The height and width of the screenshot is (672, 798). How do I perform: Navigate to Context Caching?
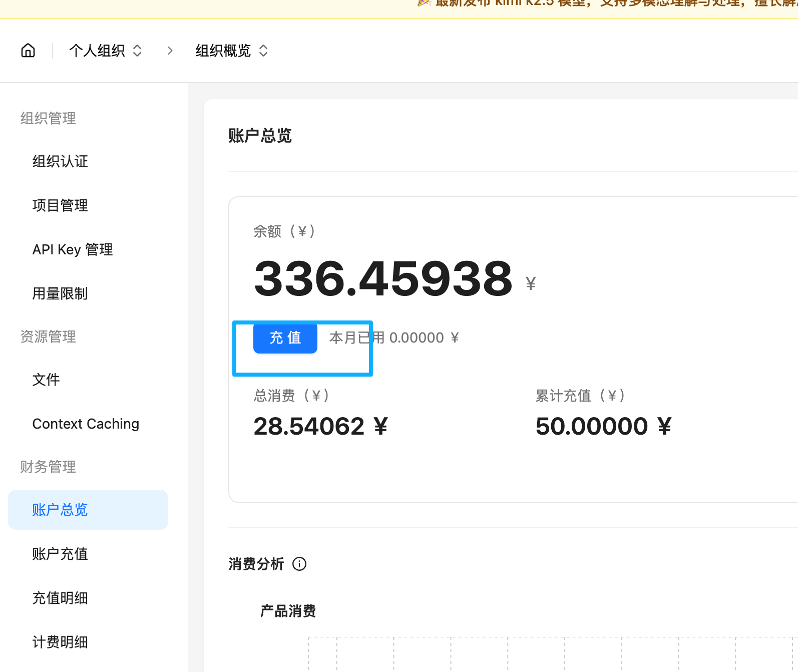coord(86,424)
